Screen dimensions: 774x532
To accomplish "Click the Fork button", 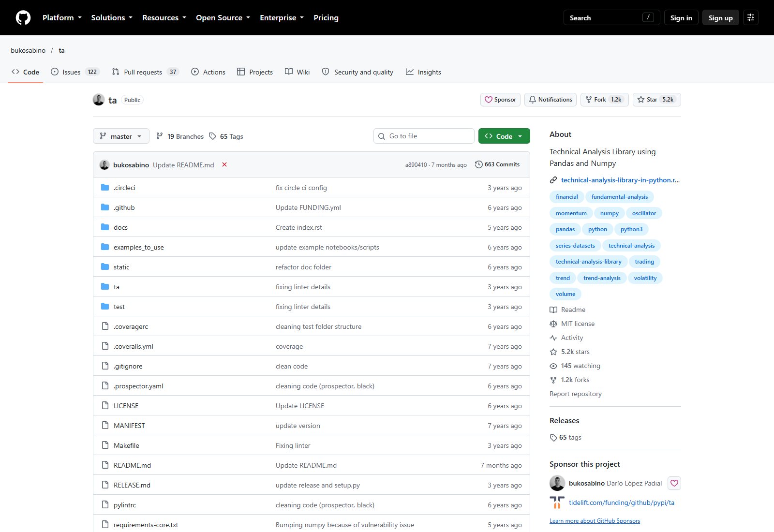I will [x=605, y=100].
